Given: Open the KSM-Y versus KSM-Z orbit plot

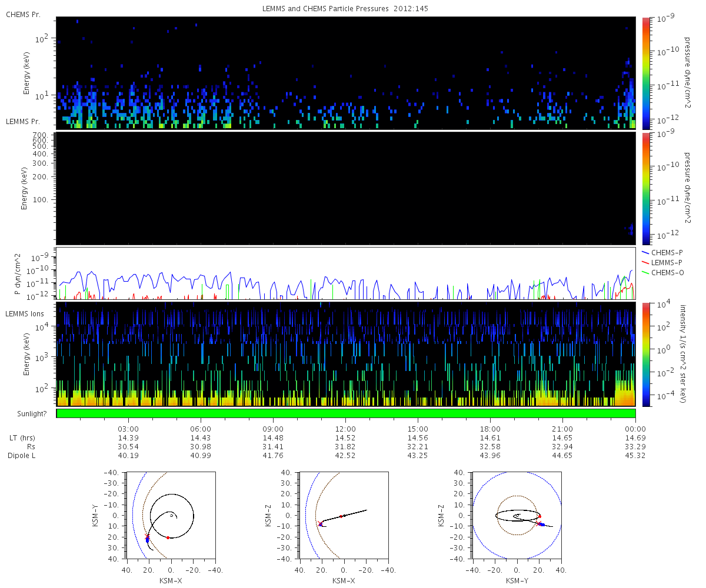Looking at the screenshot, I should [x=517, y=516].
